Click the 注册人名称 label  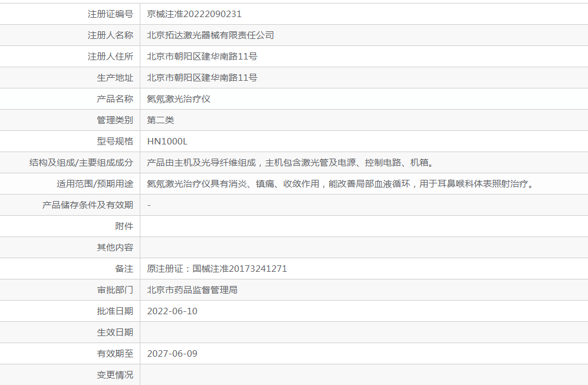[110, 35]
